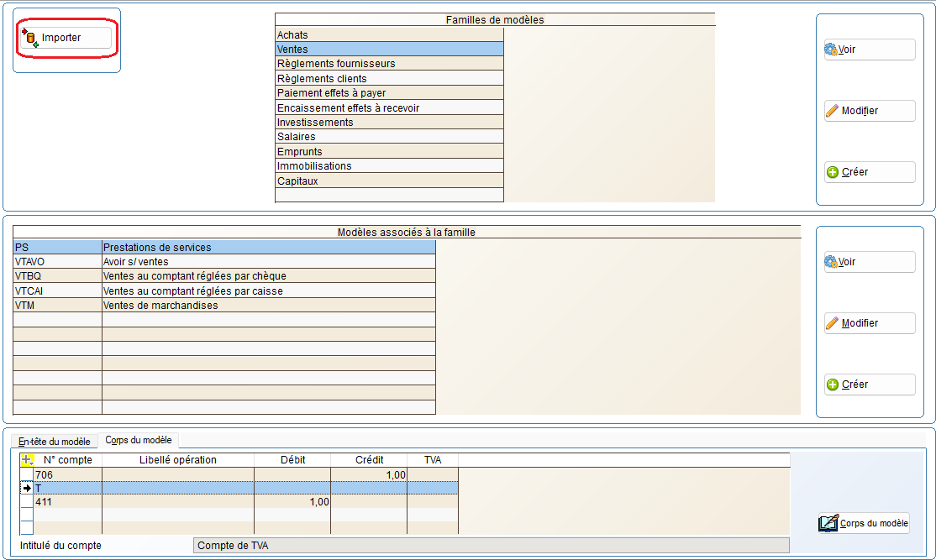Click the pencil icon on the Modifier button for associated models
This screenshot has height=560, width=936.
coord(832,323)
